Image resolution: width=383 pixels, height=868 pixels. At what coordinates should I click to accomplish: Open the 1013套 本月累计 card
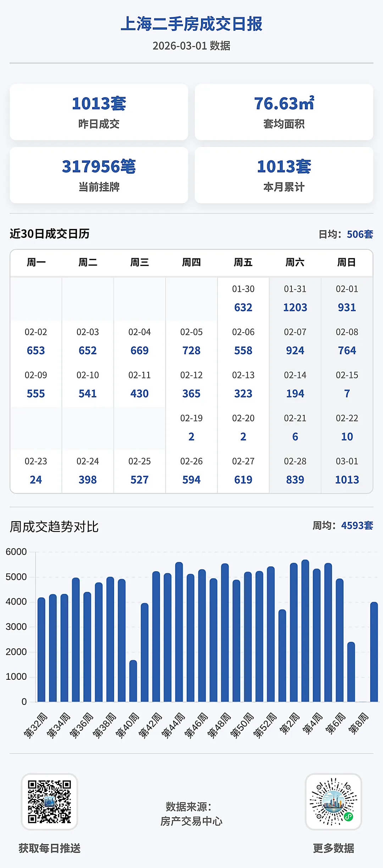(x=284, y=175)
